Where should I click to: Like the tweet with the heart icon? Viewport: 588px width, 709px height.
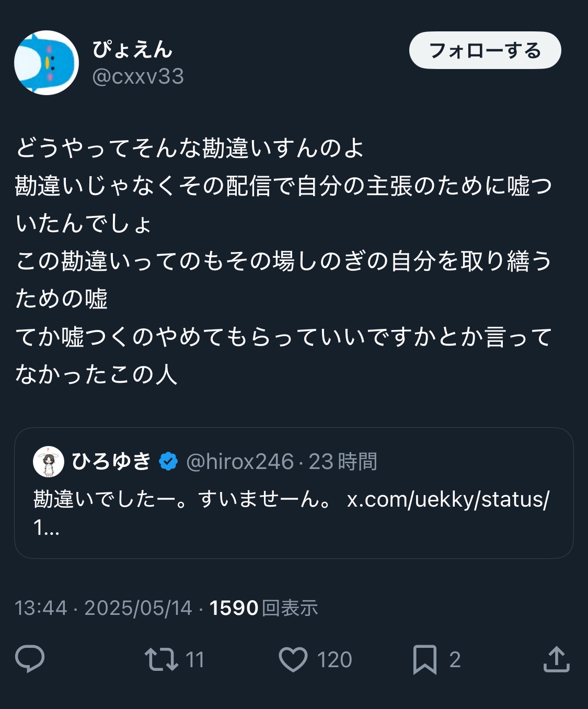click(293, 659)
